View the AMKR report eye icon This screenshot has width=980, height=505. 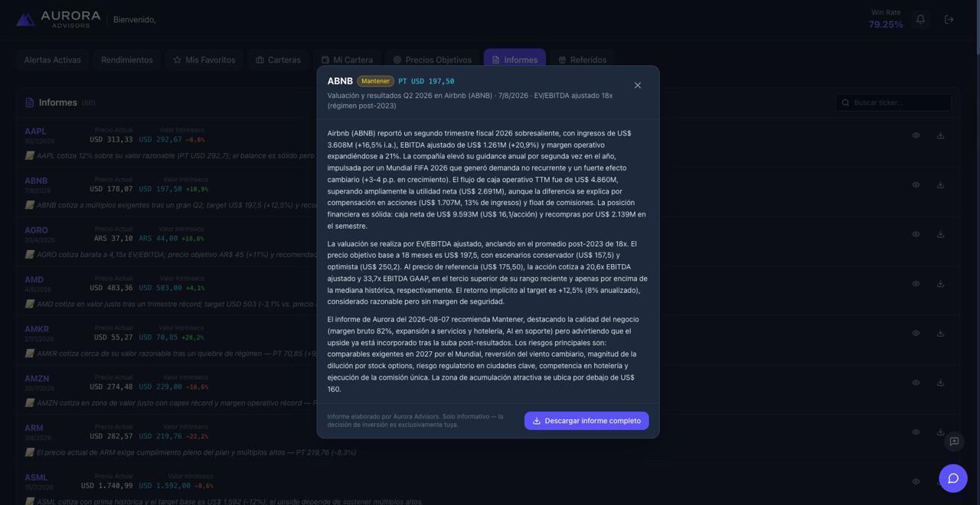(916, 333)
